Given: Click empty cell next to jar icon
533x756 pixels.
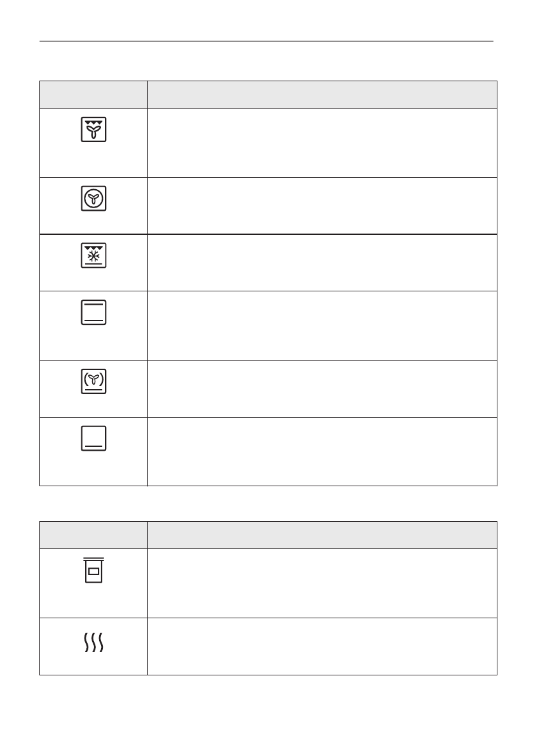Looking at the screenshot, I should point(322,583).
